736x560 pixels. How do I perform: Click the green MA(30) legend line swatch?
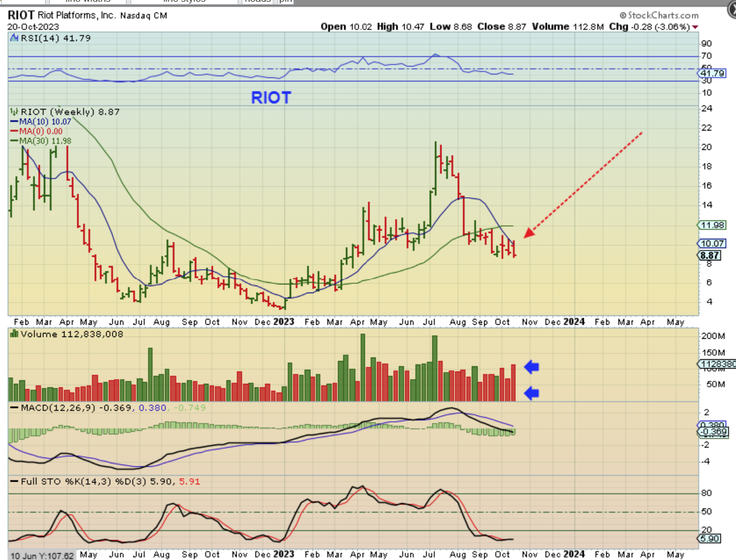[15, 140]
